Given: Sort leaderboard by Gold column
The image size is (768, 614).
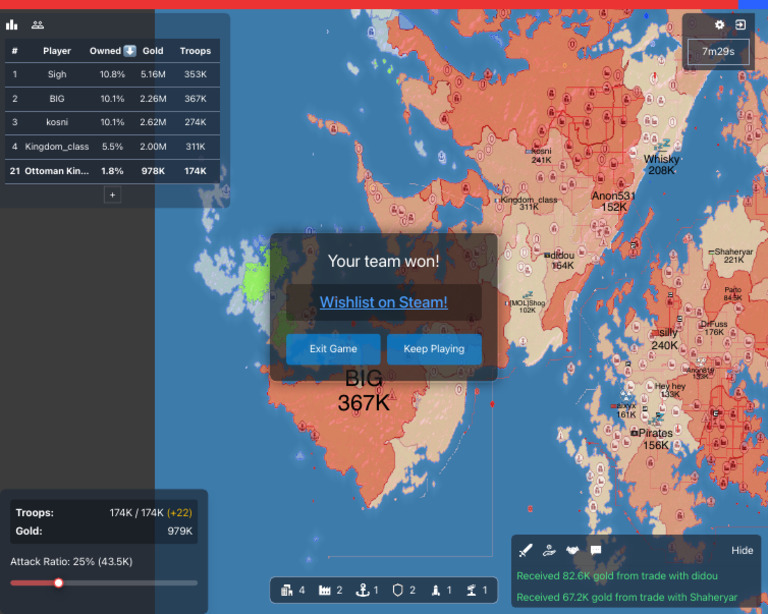Looking at the screenshot, I should [x=153, y=51].
